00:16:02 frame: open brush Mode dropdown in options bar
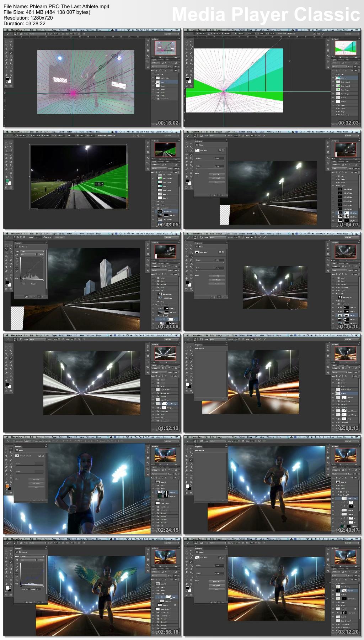 click(x=38, y=34)
